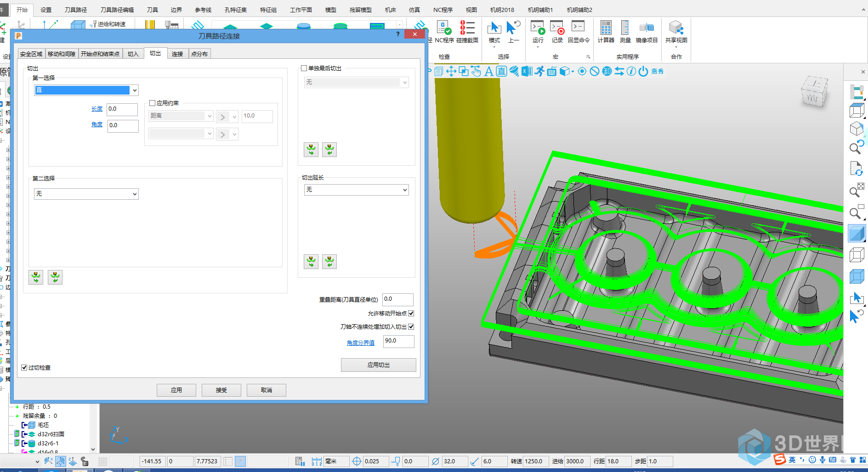Open the 切出延长 dropdown
The width and height of the screenshot is (868, 472).
[357, 190]
